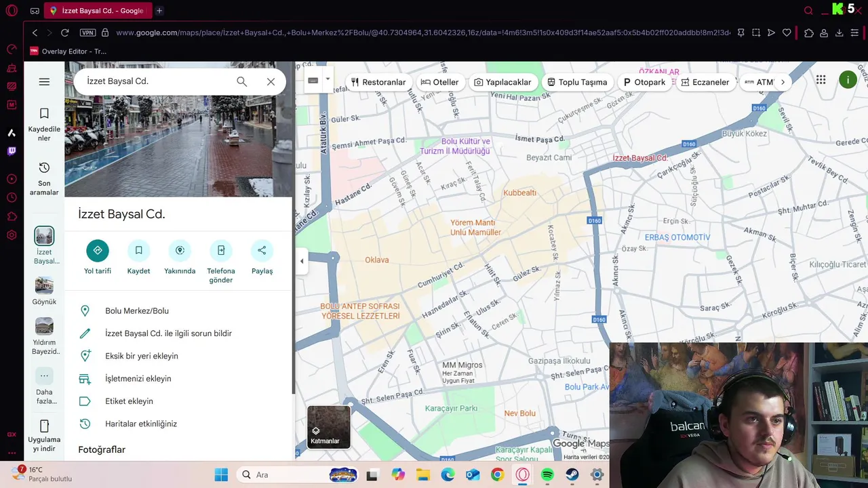Open Google Chrome from the taskbar
Screen dimensions: 868x488
coord(498,474)
